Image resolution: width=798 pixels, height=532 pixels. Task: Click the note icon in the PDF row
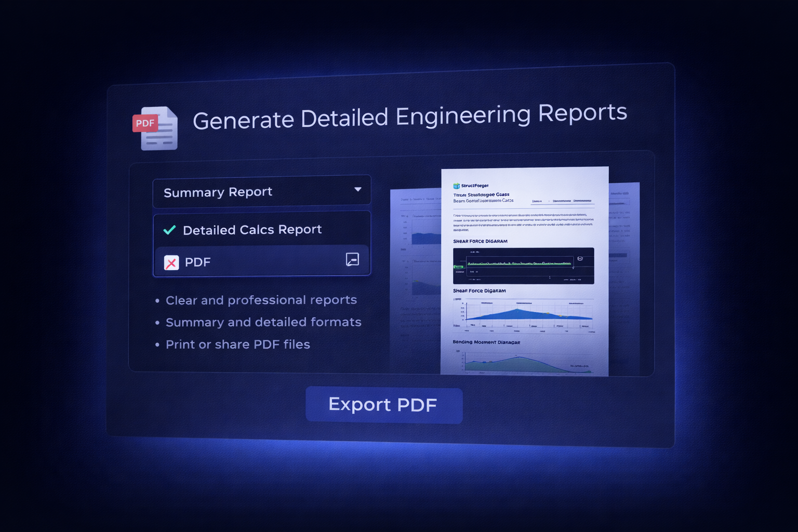352,259
